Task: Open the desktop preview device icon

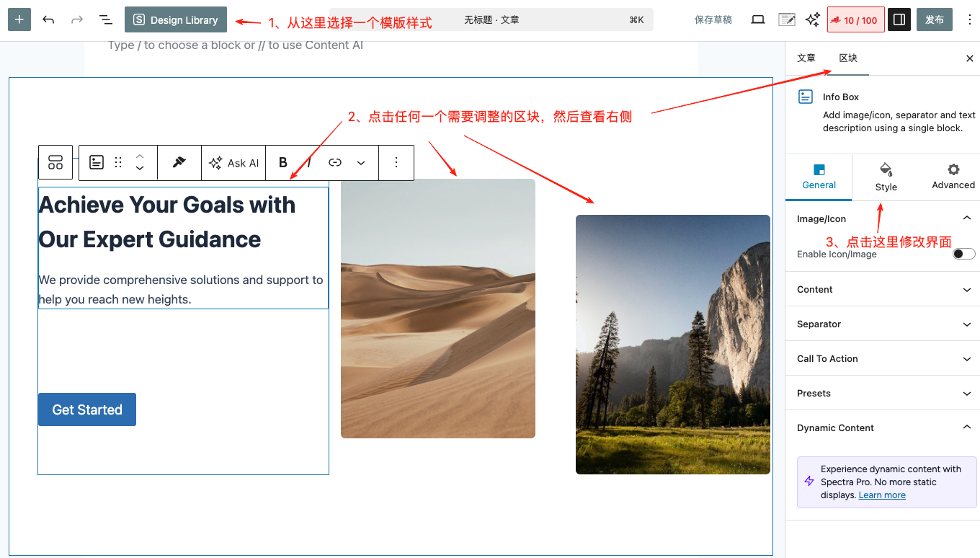Action: coord(757,19)
